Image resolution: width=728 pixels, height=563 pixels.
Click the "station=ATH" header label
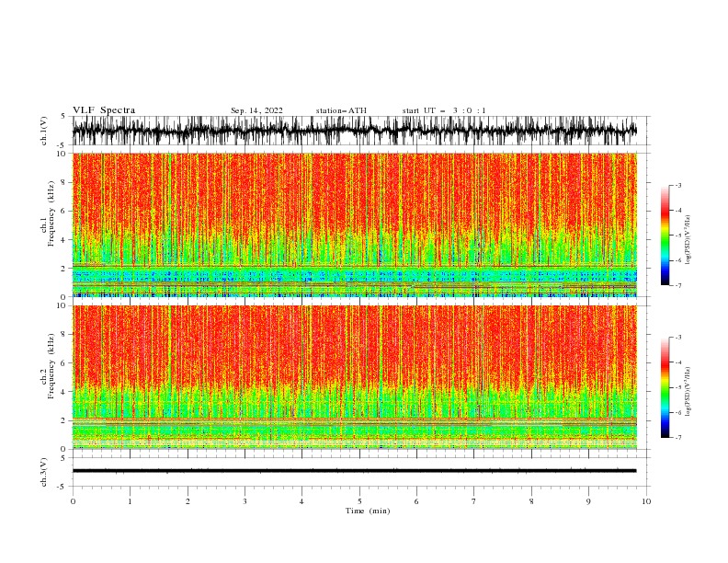pos(341,110)
